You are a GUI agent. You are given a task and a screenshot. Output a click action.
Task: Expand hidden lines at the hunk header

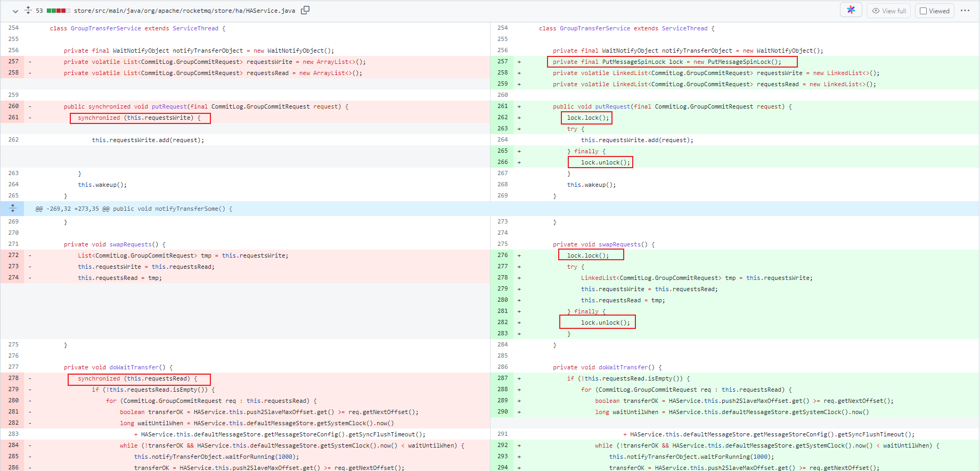pos(13,209)
